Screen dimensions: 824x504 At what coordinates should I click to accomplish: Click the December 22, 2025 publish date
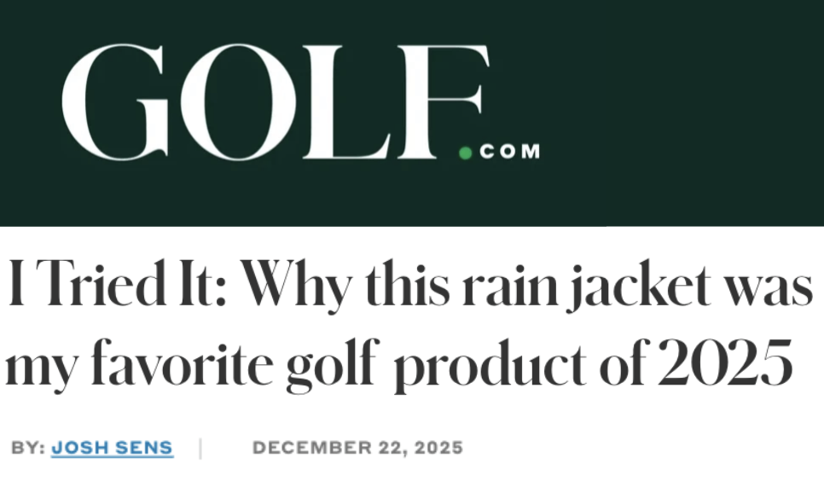357,448
